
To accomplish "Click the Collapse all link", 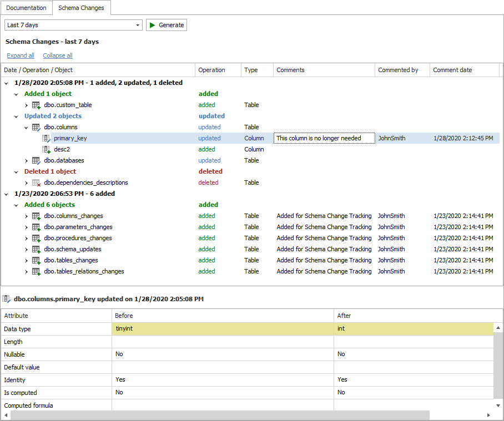I will pyautogui.click(x=58, y=55).
